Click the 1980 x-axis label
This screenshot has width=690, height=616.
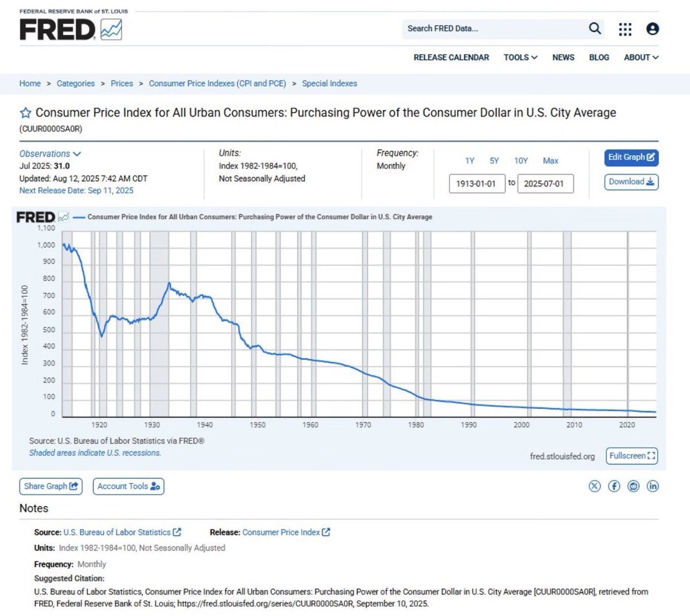(416, 425)
